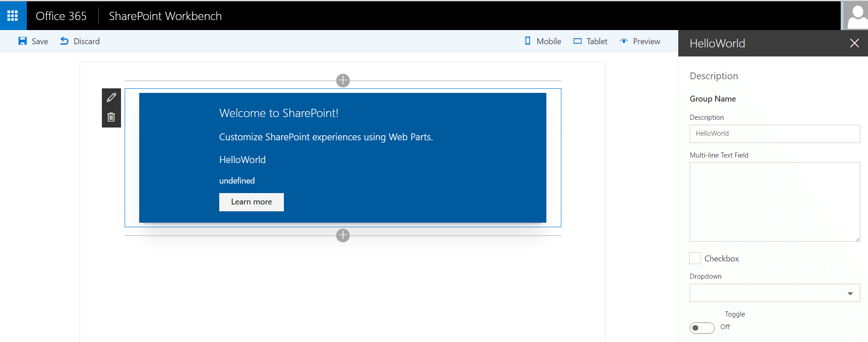The image size is (868, 342).
Task: Open the Office 365 app launcher waffle
Action: [x=13, y=16]
